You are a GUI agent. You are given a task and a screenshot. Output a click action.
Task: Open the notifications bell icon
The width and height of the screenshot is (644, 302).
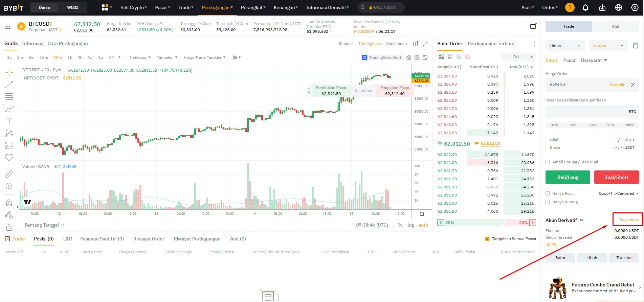[x=585, y=7]
